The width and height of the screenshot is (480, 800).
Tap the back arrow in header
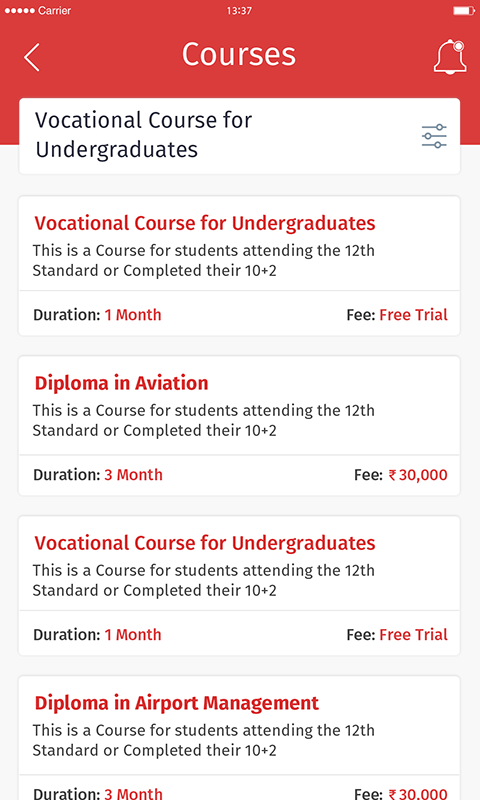pyautogui.click(x=32, y=57)
